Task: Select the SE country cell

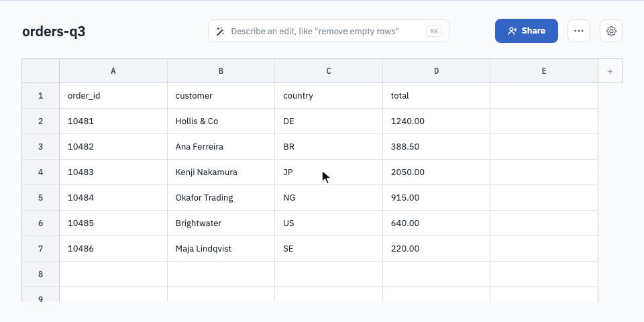Action: (x=329, y=248)
